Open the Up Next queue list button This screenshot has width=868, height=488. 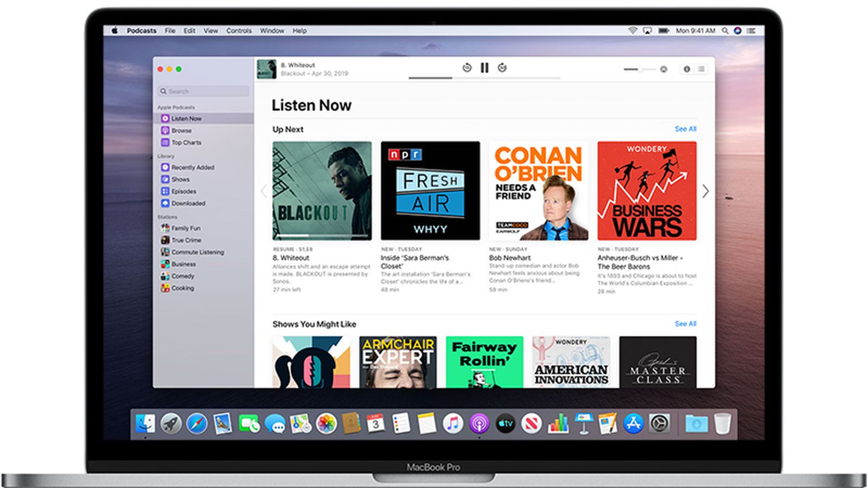coord(701,69)
